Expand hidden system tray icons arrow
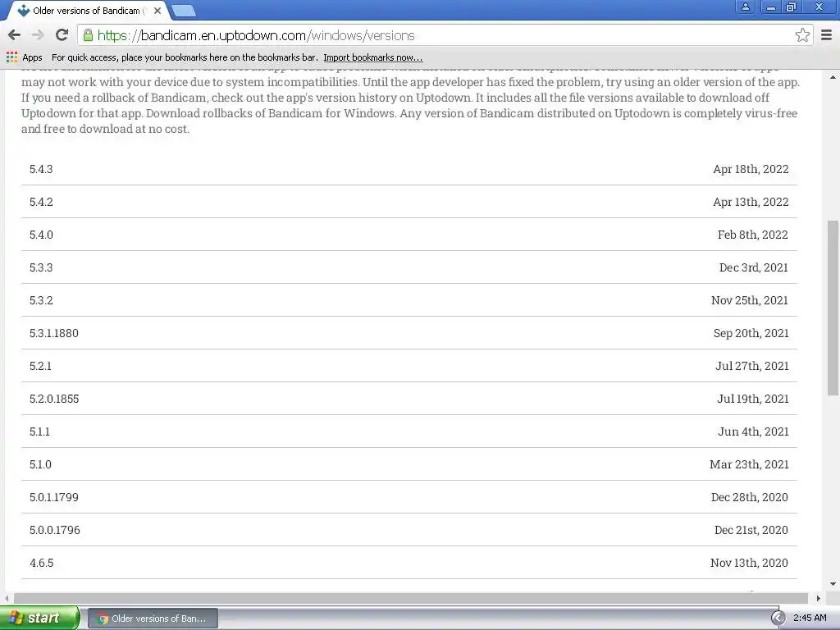840x630 pixels. 778,619
